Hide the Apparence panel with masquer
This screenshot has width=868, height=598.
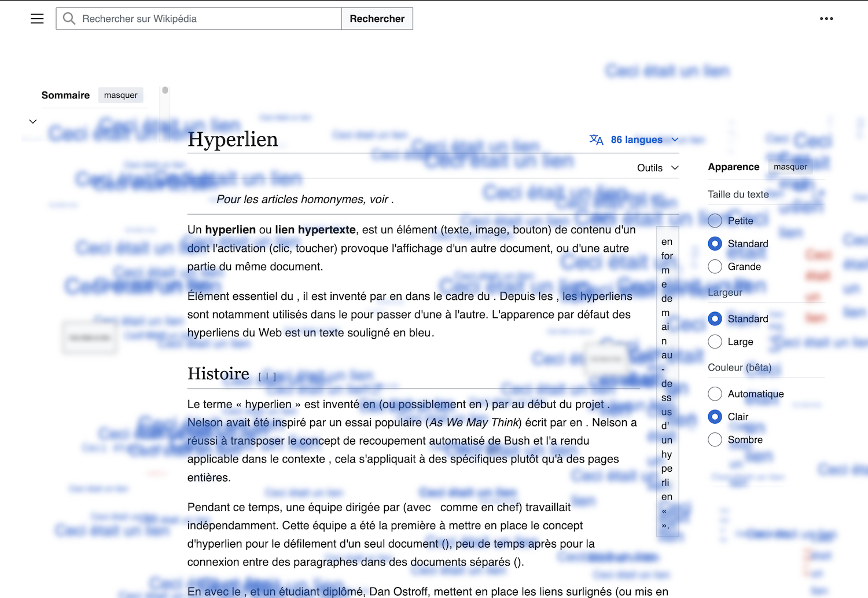pos(790,167)
